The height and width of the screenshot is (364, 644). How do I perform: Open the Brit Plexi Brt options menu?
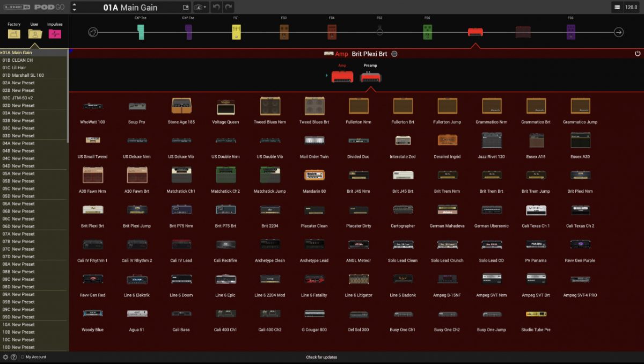coord(394,54)
